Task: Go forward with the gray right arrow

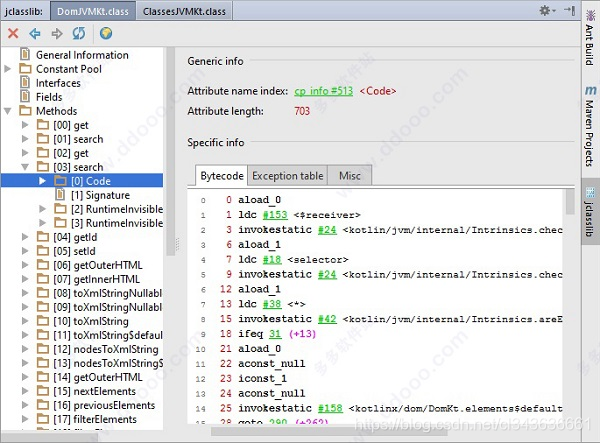Action: click(x=57, y=33)
